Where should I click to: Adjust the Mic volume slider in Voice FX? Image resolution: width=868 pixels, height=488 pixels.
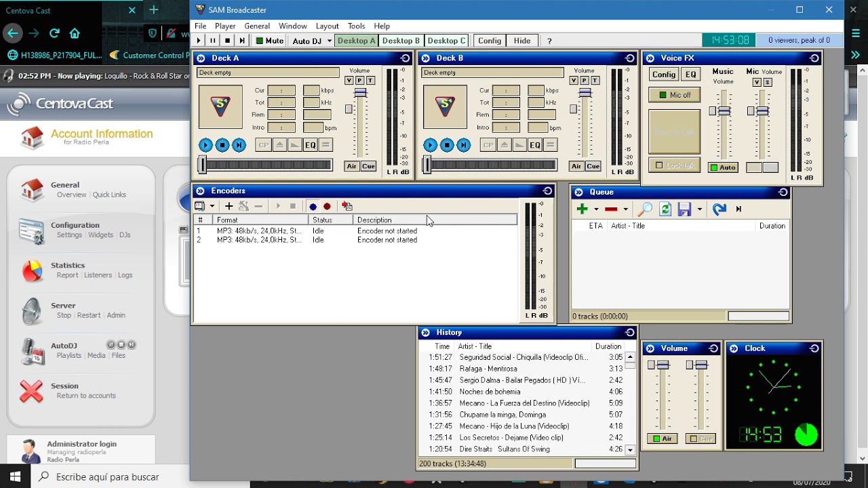pos(762,111)
